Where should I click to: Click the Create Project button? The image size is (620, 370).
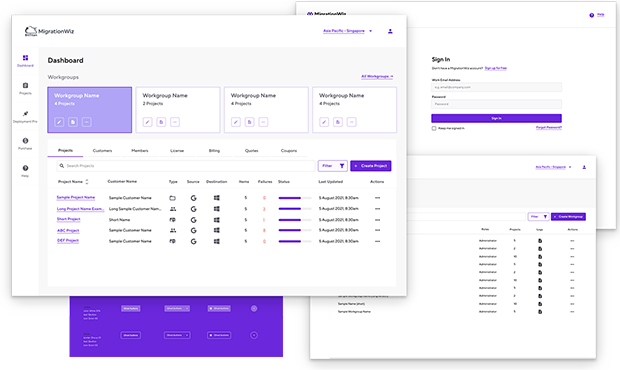[x=371, y=166]
